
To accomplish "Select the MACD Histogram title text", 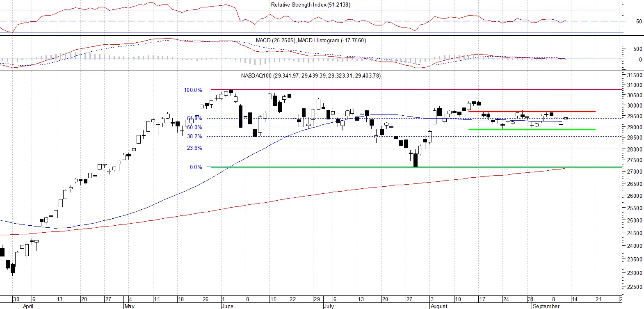I will point(332,40).
